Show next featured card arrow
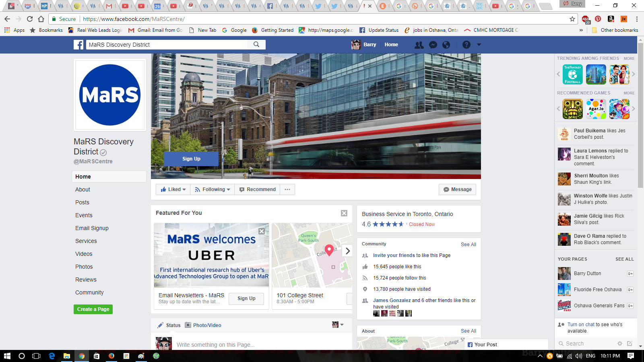The image size is (644, 362). pos(348,251)
